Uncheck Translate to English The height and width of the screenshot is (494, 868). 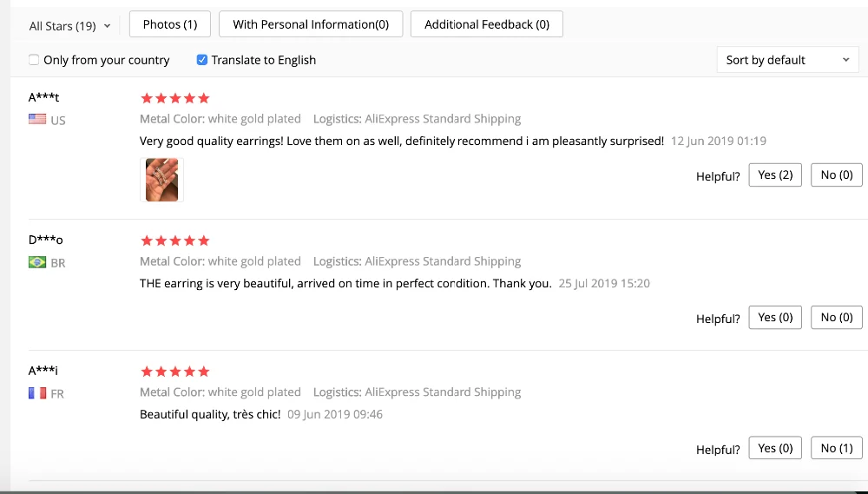pyautogui.click(x=202, y=60)
